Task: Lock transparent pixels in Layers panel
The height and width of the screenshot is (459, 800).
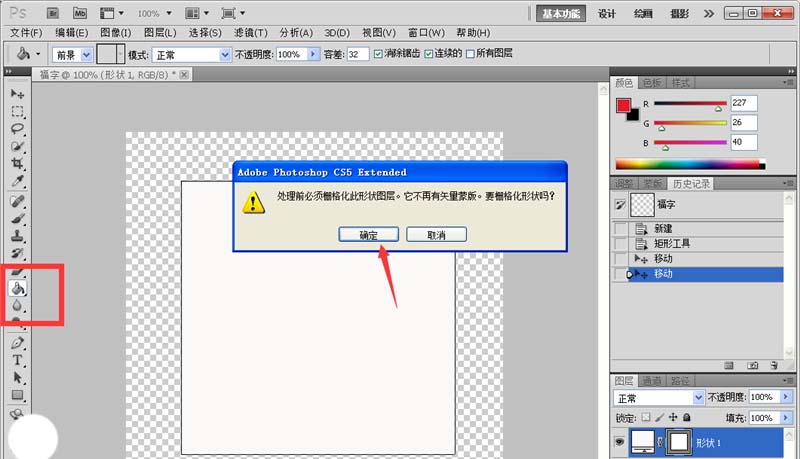Action: point(646,417)
